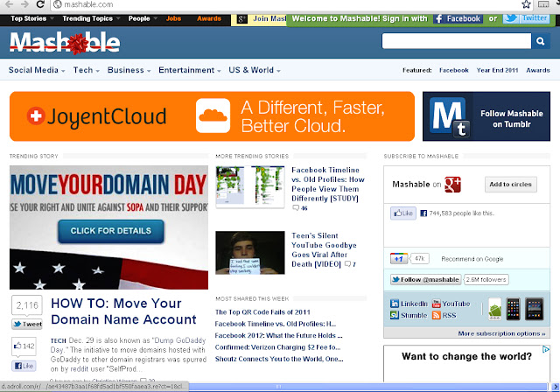Screen dimensions: 560x392
Task: Open the LinkedIn subscription link
Action: 409,304
